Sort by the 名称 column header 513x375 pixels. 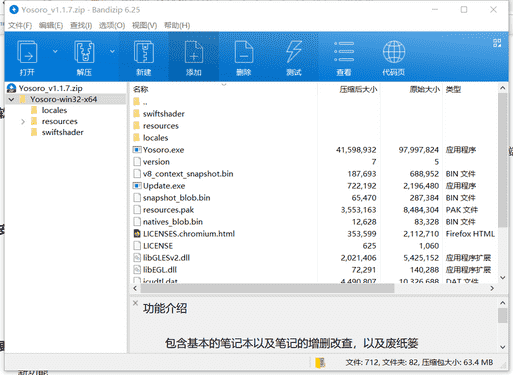pos(141,89)
